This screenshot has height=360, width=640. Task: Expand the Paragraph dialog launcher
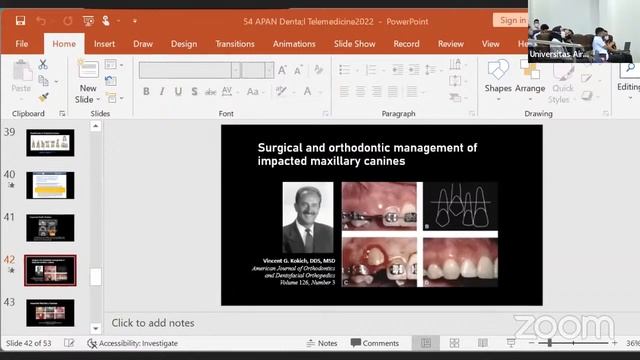(x=471, y=113)
